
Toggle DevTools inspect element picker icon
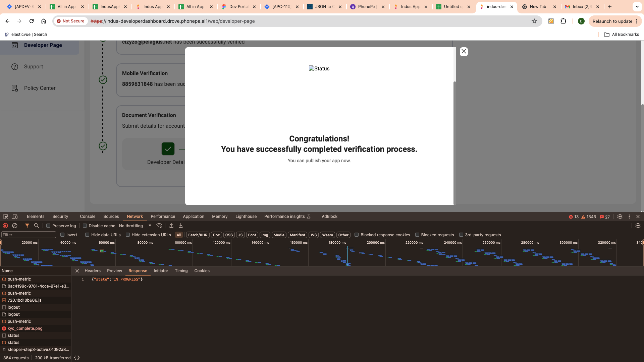[5, 217]
